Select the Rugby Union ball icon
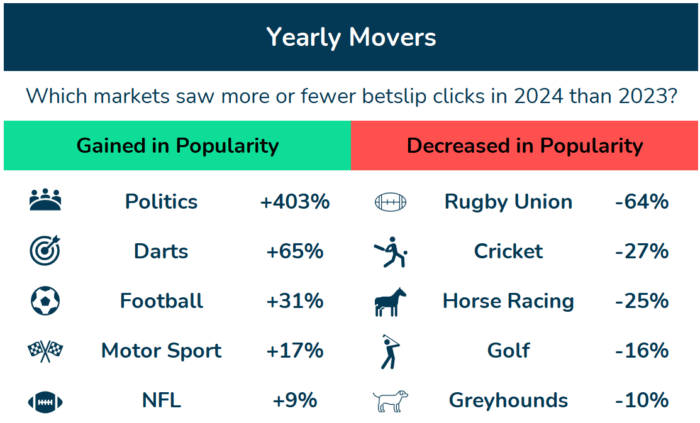This screenshot has height=423, width=700. [390, 202]
